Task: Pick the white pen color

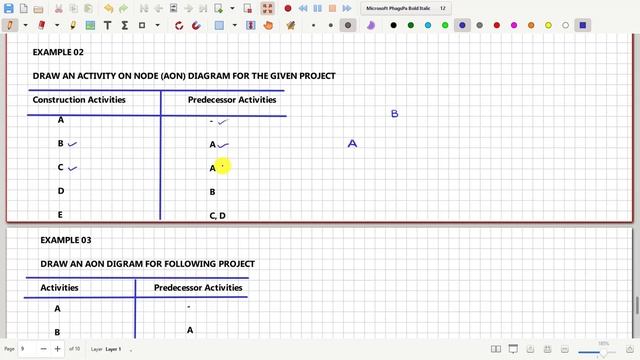Action: 565,25
